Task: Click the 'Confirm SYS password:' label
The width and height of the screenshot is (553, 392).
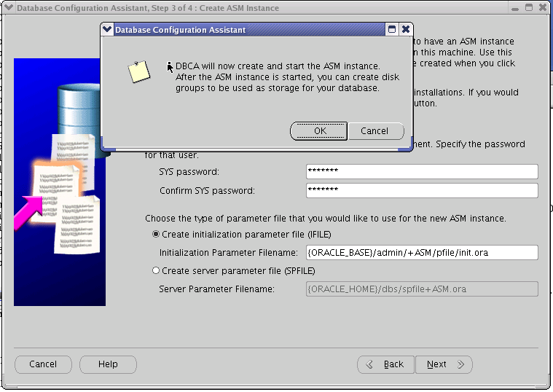Action: coord(207,191)
